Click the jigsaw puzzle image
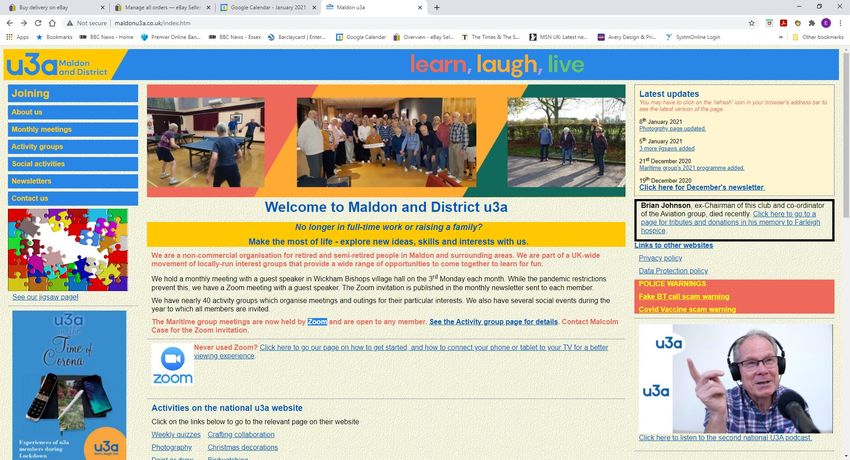850x460 pixels. [68, 250]
